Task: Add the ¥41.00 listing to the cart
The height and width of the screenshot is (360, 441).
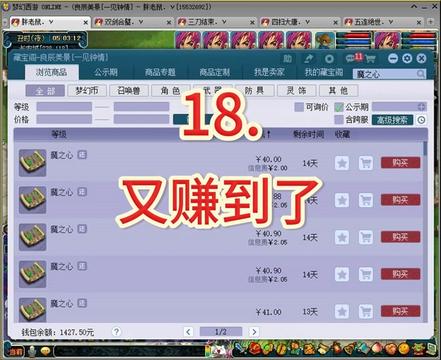Action: (366, 312)
